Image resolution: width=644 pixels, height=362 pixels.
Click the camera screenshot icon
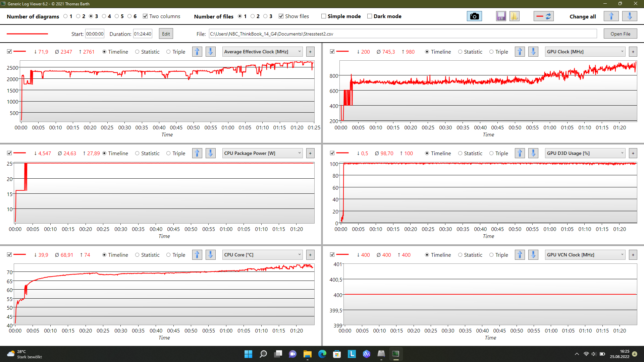474,16
